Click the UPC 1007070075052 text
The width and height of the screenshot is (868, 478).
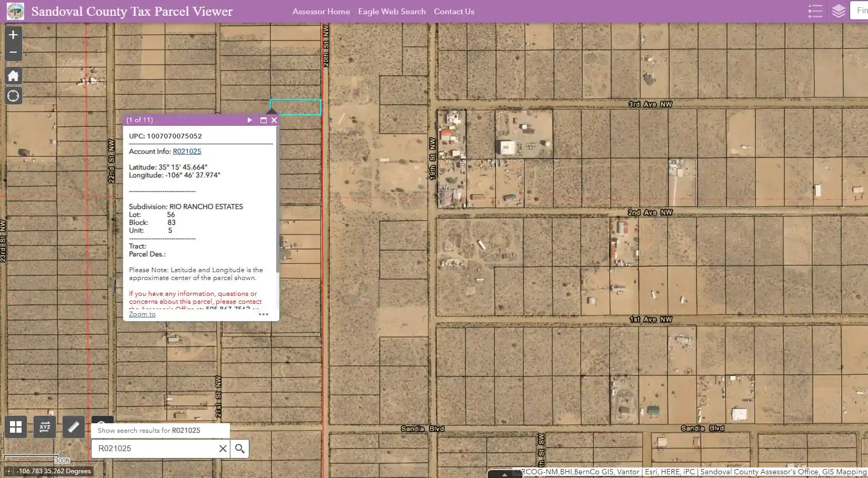(x=165, y=136)
